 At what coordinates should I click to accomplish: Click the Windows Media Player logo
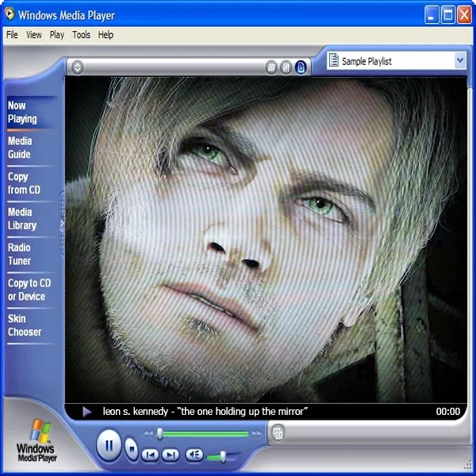(x=36, y=441)
